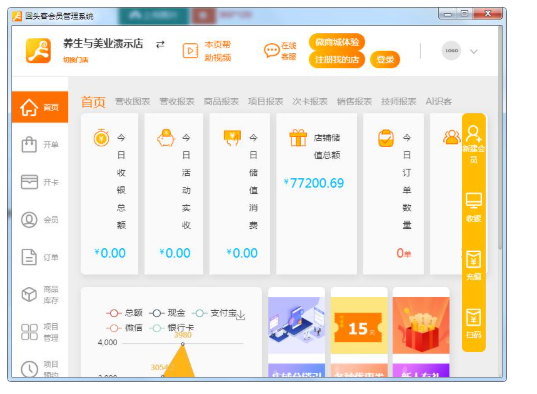Click the 切换门店 link
The height and width of the screenshot is (394, 537).
point(76,60)
